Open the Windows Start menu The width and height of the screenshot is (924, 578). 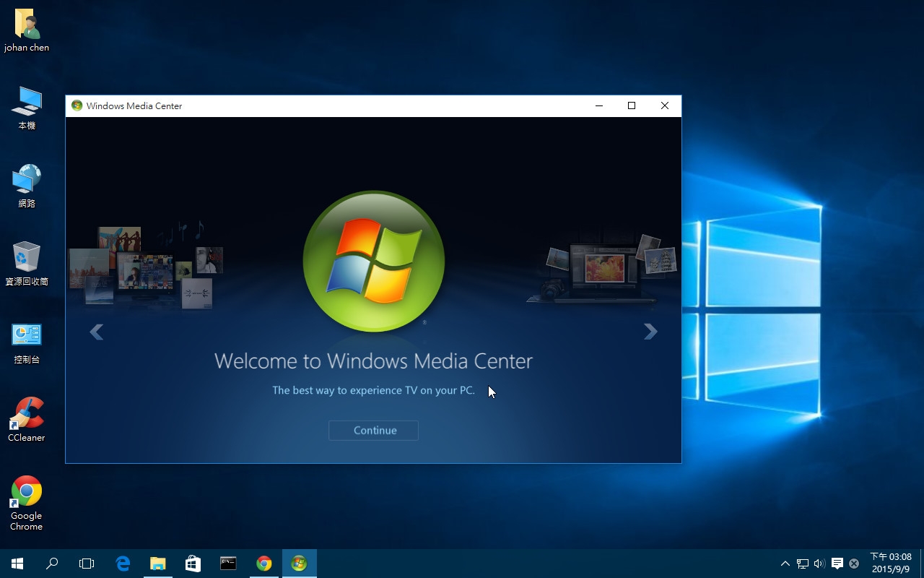(x=17, y=564)
